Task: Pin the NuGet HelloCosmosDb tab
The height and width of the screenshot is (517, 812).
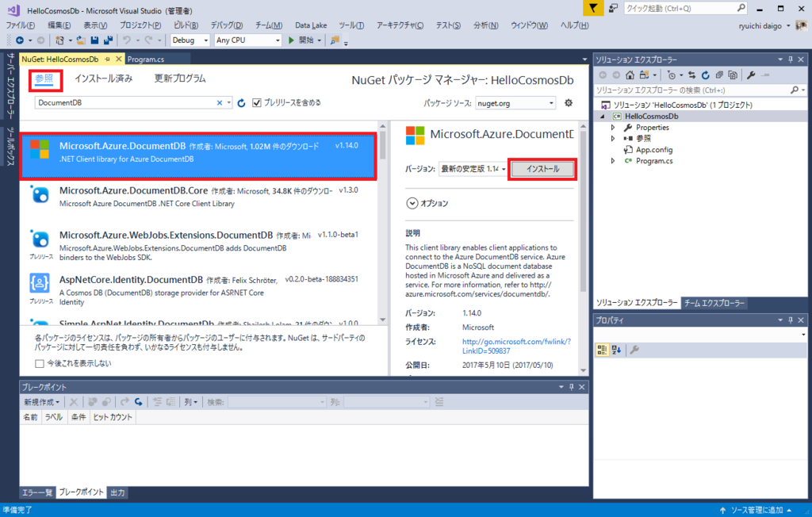Action: 107,59
